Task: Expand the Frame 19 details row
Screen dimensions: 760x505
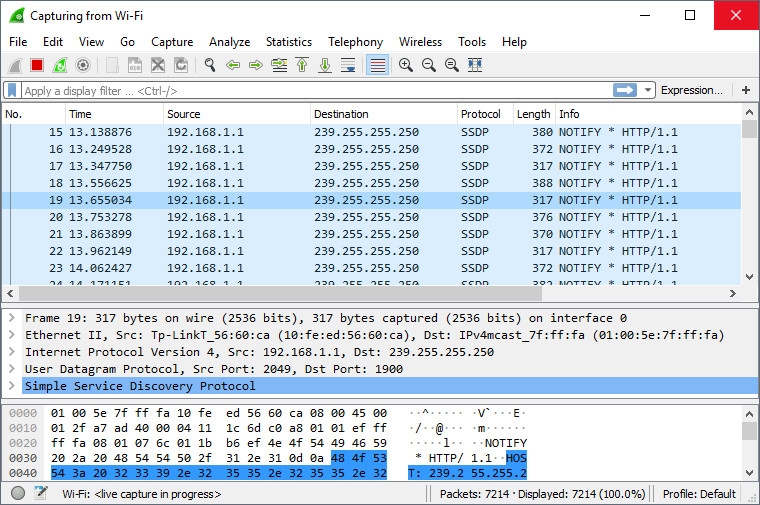Action: [x=11, y=318]
